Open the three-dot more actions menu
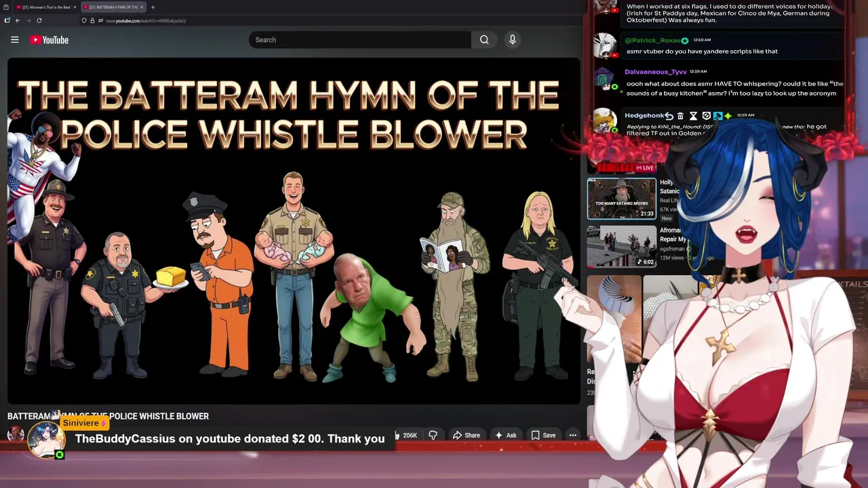Image resolution: width=868 pixels, height=488 pixels. point(572,435)
